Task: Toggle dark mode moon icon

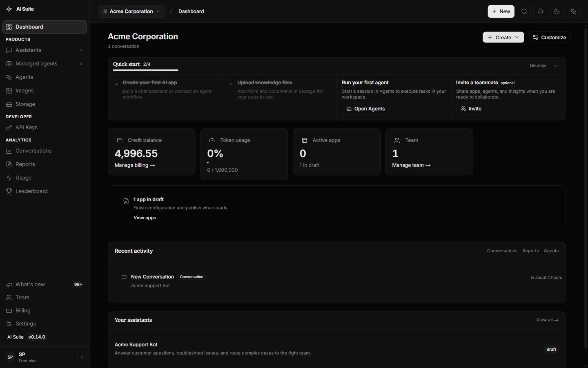Action: coord(557,11)
